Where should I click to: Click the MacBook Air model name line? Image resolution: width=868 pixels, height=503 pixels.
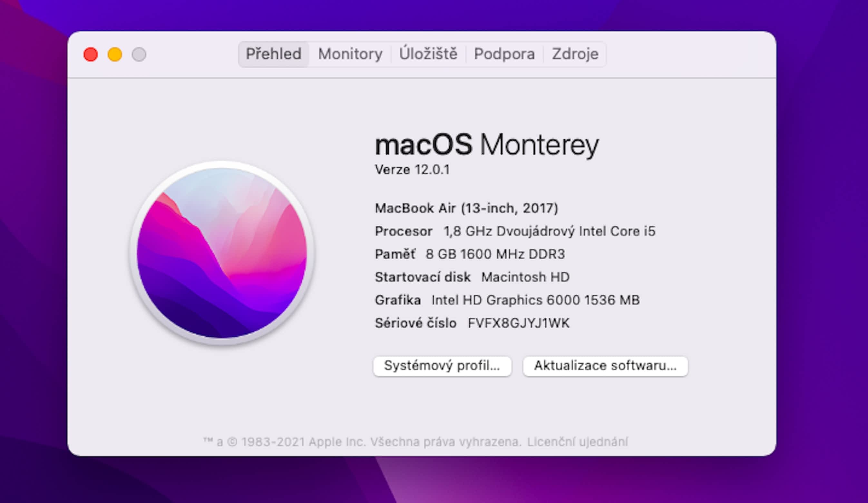[466, 208]
